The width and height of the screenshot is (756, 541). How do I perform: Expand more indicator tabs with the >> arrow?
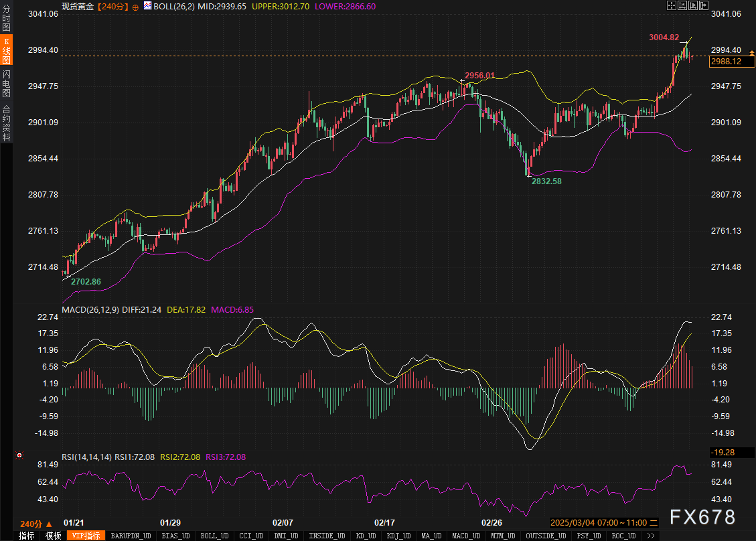click(650, 536)
